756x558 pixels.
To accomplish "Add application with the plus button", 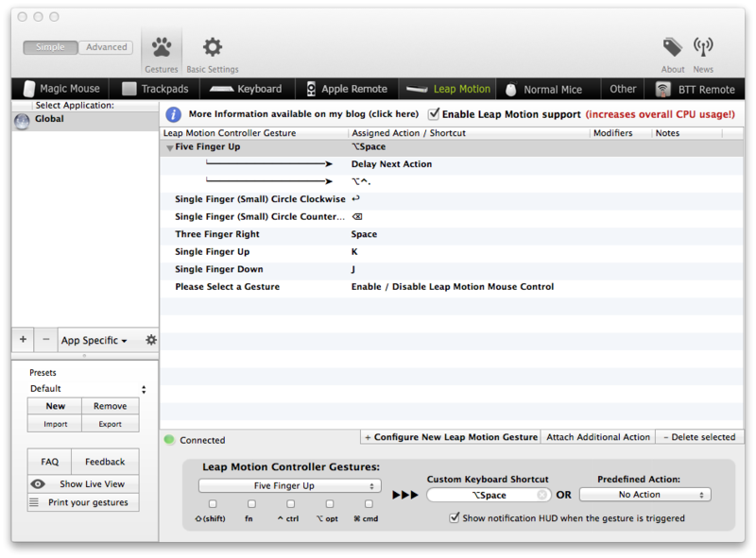I will point(23,339).
